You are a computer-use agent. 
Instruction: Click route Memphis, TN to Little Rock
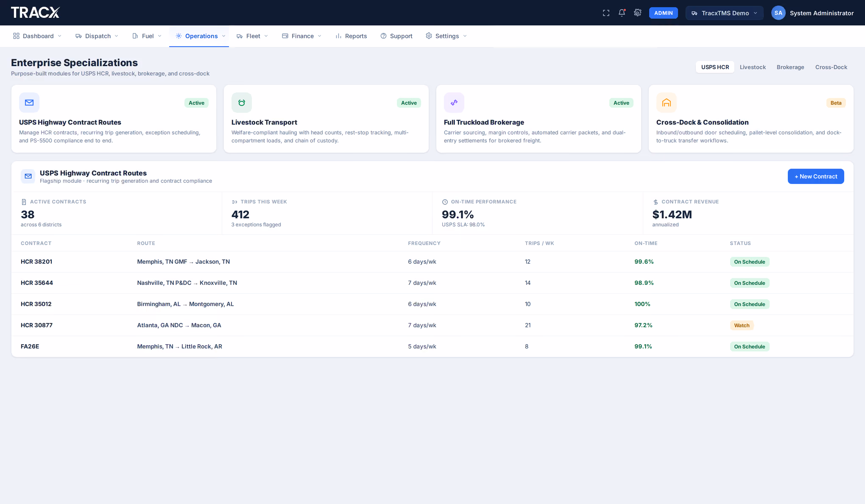tap(179, 346)
